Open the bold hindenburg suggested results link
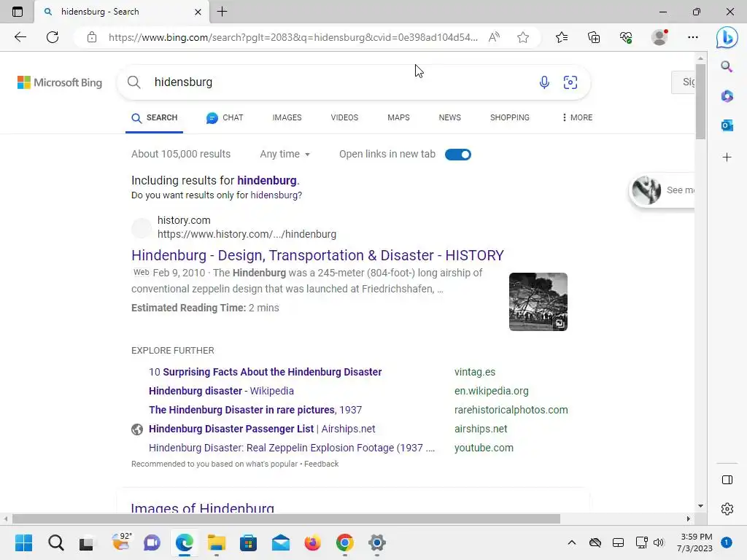 (267, 181)
